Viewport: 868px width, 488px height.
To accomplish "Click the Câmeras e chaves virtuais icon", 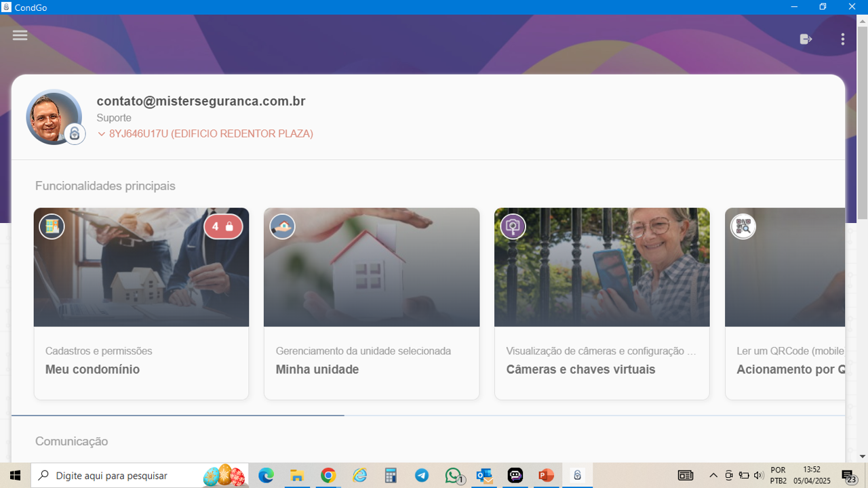I will click(x=513, y=226).
